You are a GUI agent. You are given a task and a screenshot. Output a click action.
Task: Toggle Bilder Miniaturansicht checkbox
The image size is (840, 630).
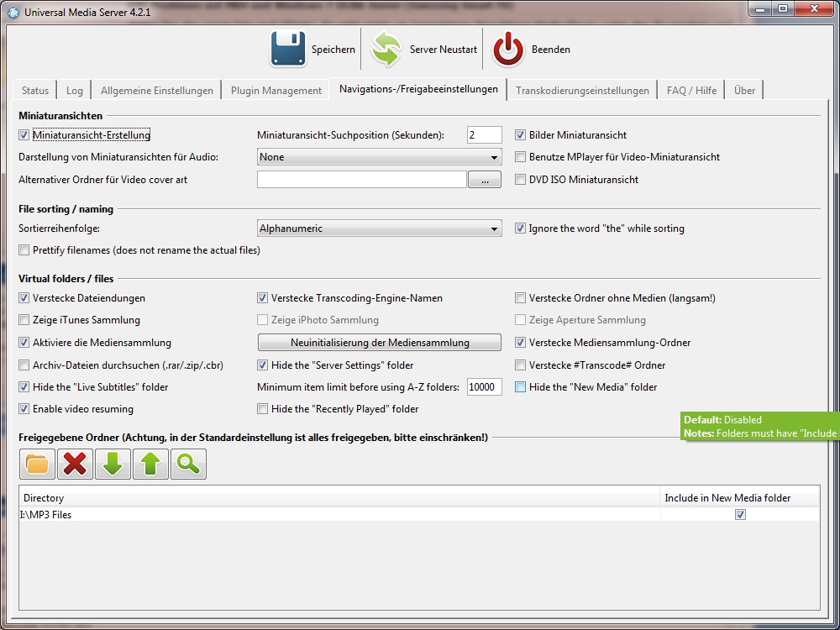[520, 135]
